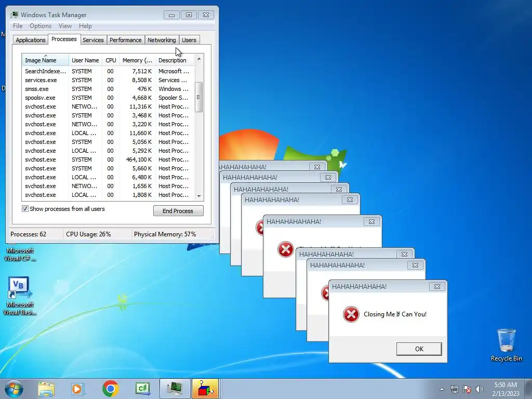Switch to the Networking tab

[162, 40]
